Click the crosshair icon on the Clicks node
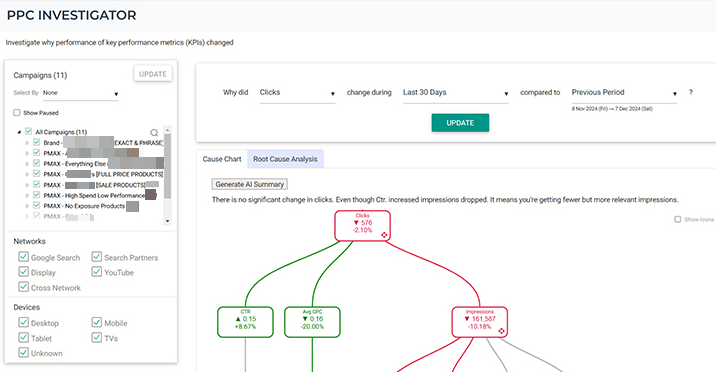 click(384, 235)
